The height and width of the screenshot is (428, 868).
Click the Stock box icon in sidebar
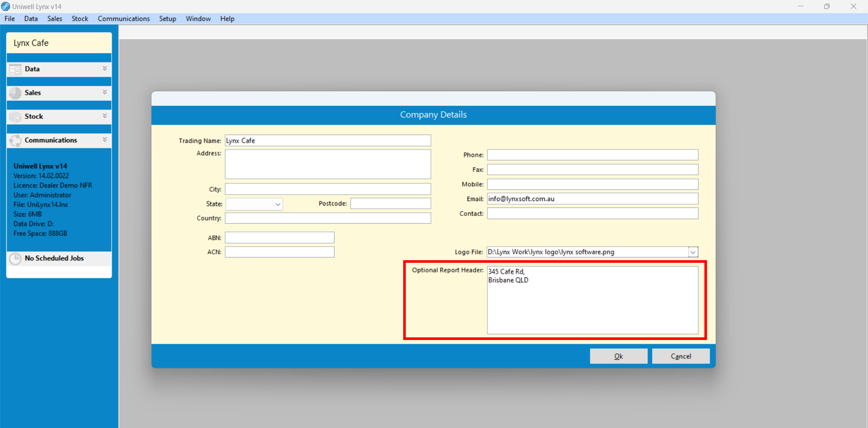[15, 117]
